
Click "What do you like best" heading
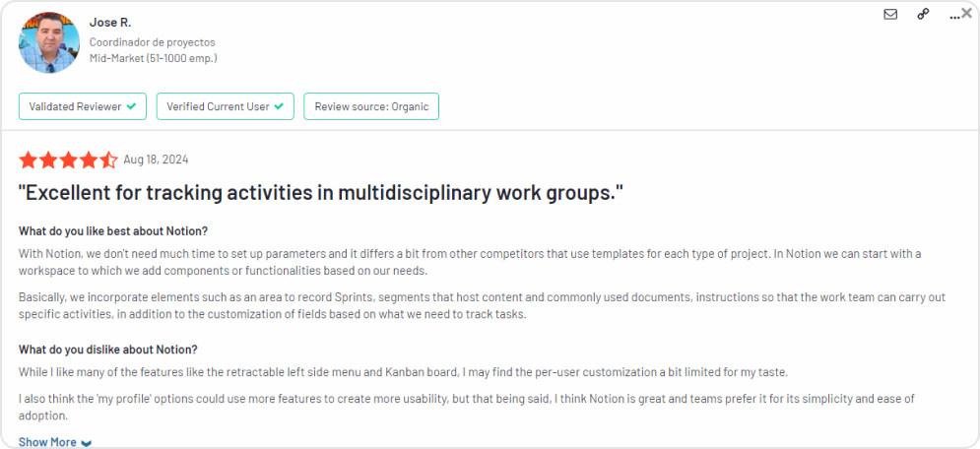(x=113, y=231)
